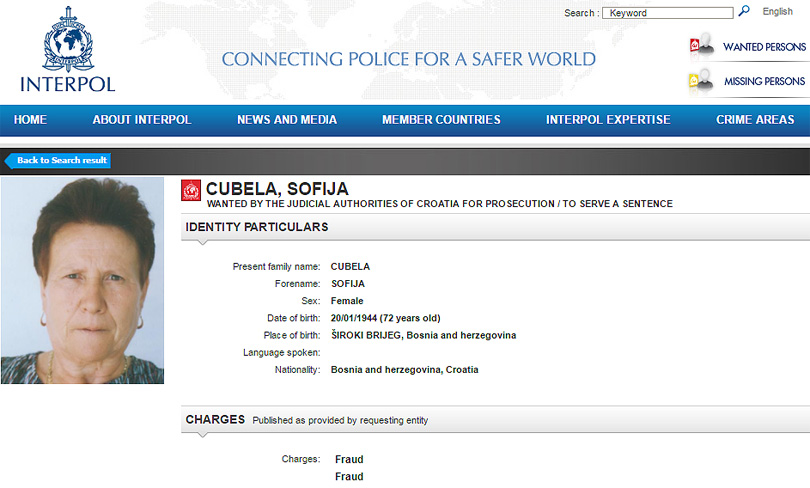The height and width of the screenshot is (488, 810).
Task: Open the MEMBER COUNTRIES menu
Action: pos(441,120)
